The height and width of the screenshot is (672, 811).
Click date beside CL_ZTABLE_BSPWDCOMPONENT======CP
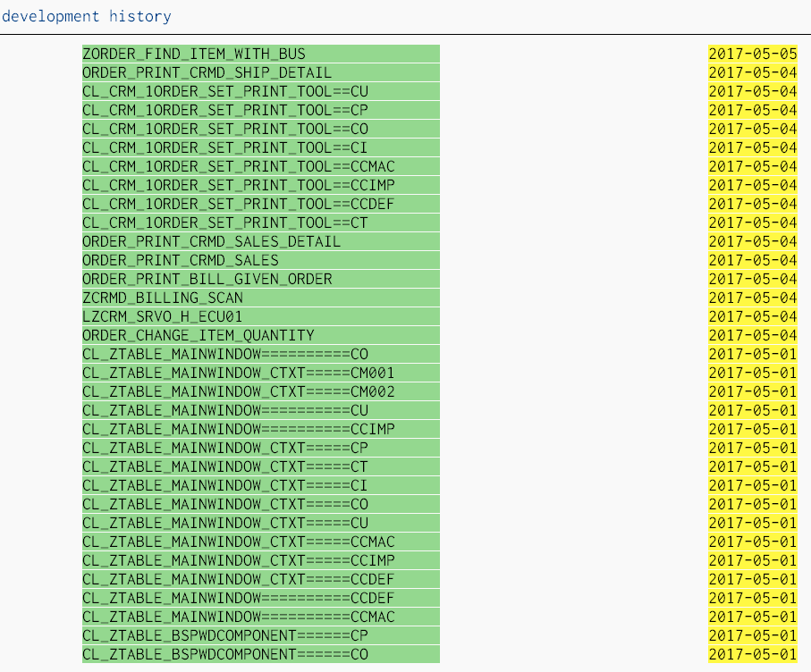(753, 635)
